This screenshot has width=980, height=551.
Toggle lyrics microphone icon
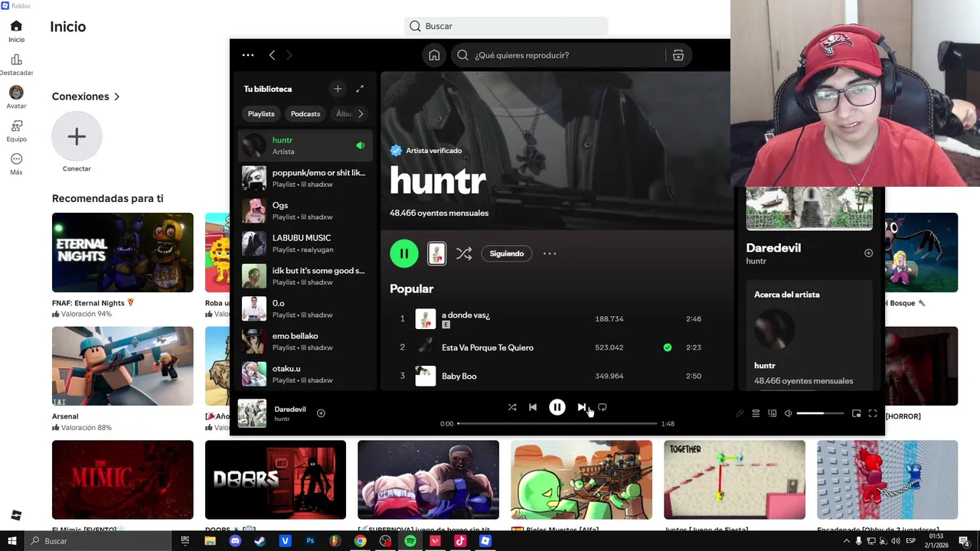pyautogui.click(x=740, y=413)
